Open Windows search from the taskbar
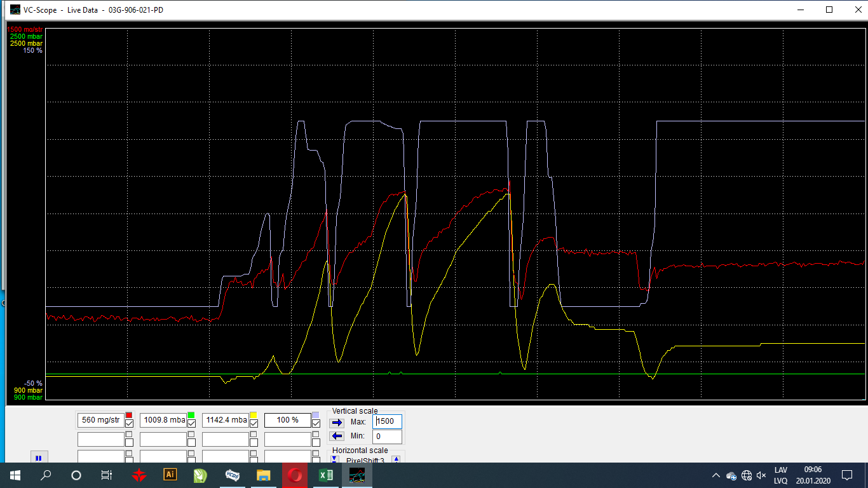This screenshot has width=868, height=488. [x=46, y=475]
